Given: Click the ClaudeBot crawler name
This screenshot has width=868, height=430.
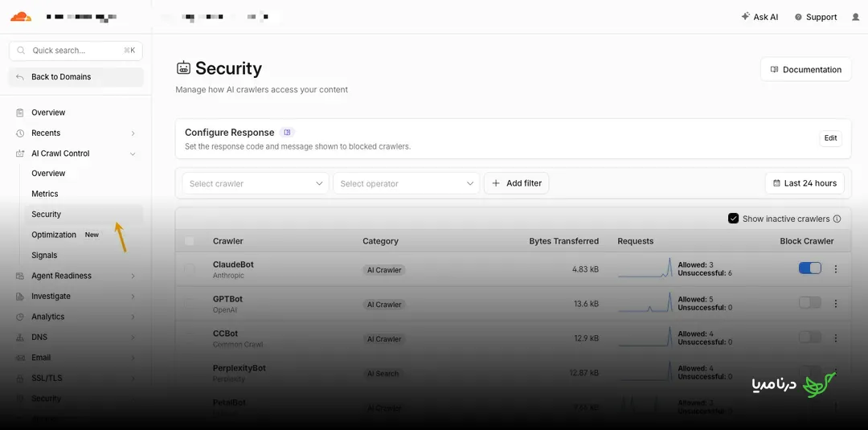Looking at the screenshot, I should pos(233,264).
